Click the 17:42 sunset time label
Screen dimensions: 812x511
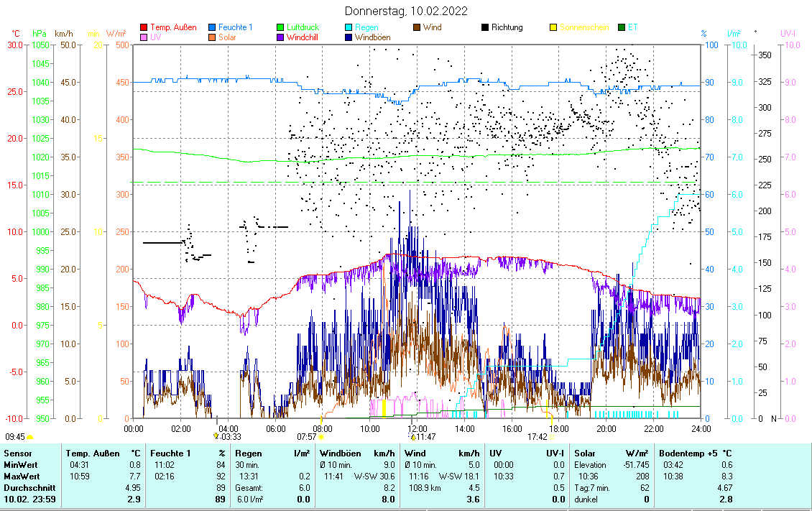click(537, 436)
